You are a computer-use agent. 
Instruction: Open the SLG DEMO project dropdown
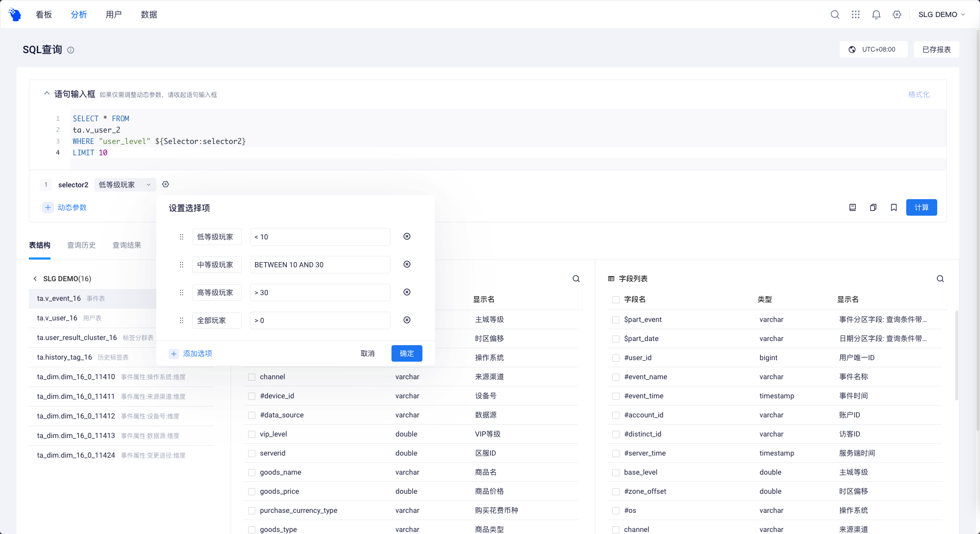(x=941, y=14)
